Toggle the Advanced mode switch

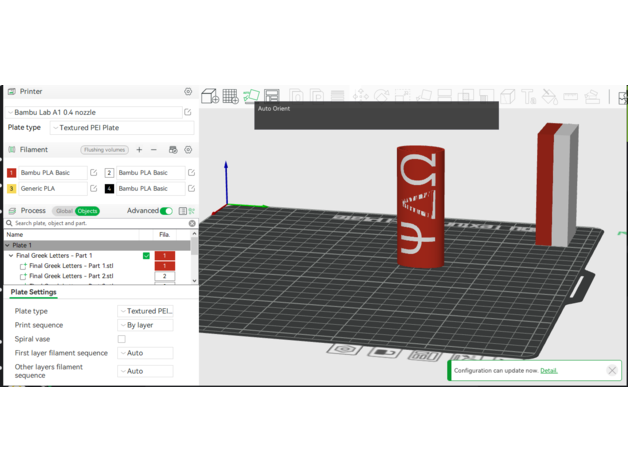point(166,211)
